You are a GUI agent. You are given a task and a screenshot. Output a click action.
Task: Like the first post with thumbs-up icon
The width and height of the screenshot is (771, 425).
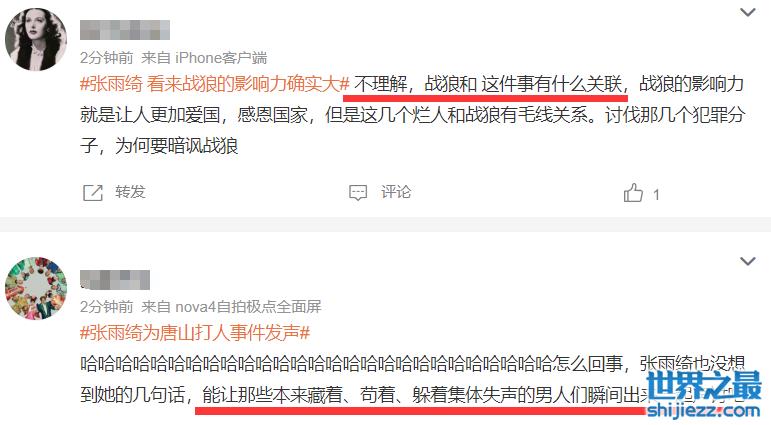[633, 193]
